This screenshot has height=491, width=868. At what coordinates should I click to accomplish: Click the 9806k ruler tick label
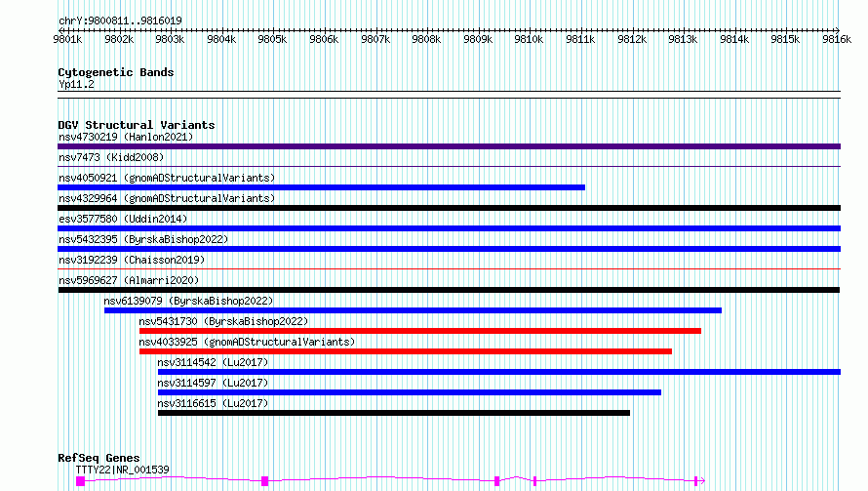324,39
